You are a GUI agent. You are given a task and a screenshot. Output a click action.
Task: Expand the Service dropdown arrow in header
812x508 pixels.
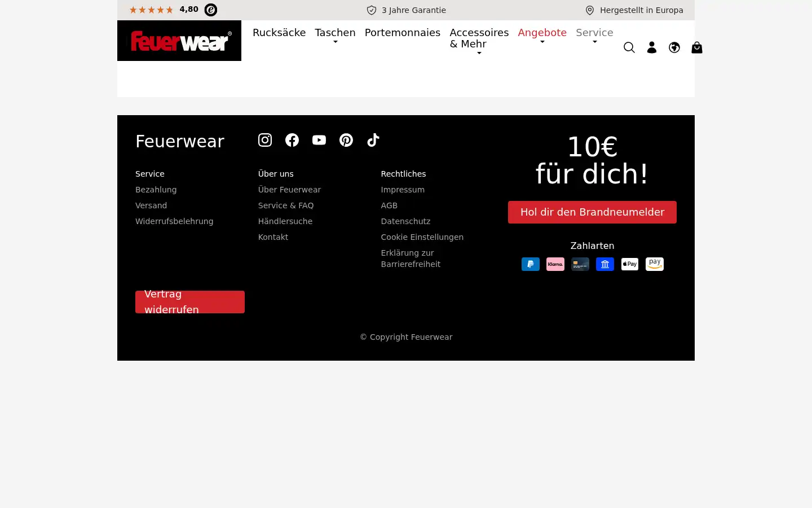(x=595, y=42)
